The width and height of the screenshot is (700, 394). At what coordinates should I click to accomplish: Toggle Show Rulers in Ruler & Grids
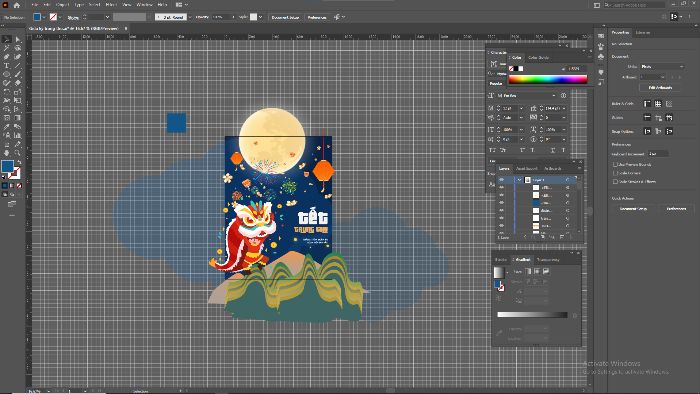(647, 104)
